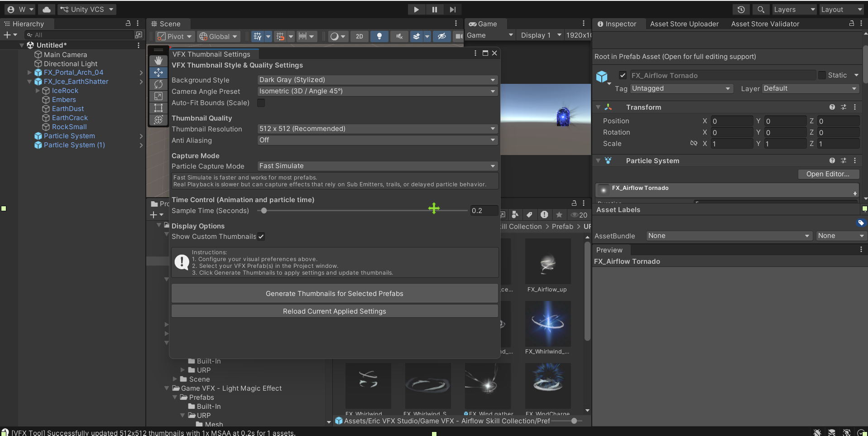Open the Hierarchy add (+) menu

click(10, 35)
